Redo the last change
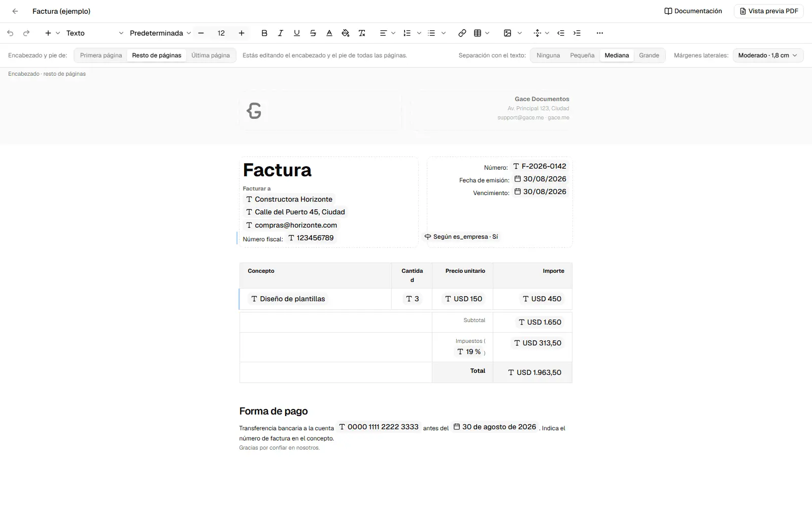The width and height of the screenshot is (812, 508). pyautogui.click(x=26, y=33)
